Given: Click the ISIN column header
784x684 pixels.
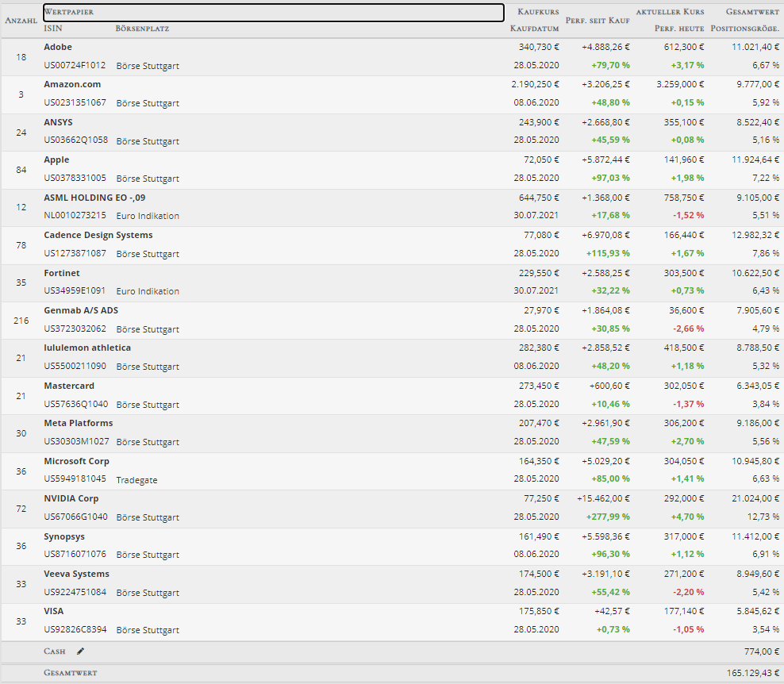Looking at the screenshot, I should [53, 29].
